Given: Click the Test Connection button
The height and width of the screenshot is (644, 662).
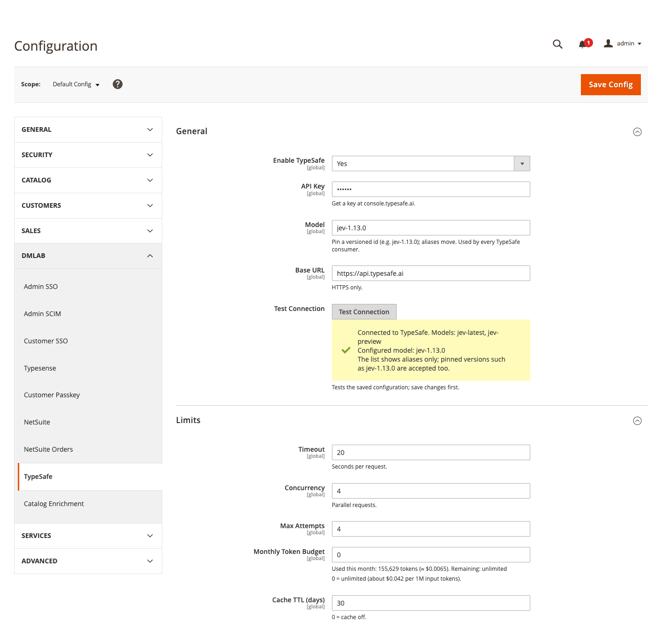Looking at the screenshot, I should 364,312.
